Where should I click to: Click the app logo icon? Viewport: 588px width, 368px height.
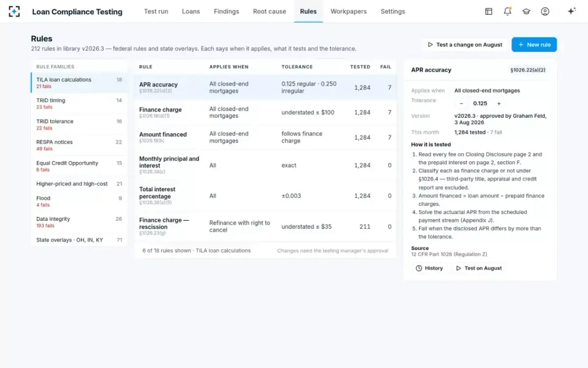[x=14, y=11]
